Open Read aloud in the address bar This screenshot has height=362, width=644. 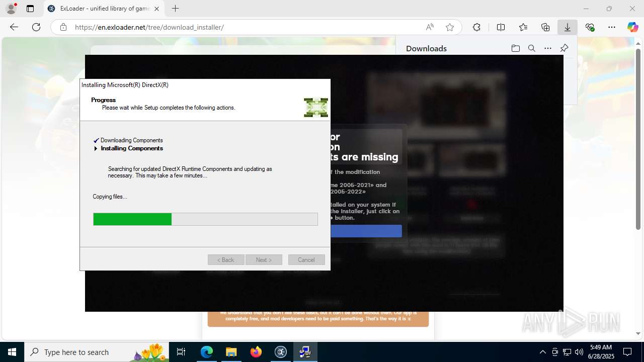click(430, 27)
